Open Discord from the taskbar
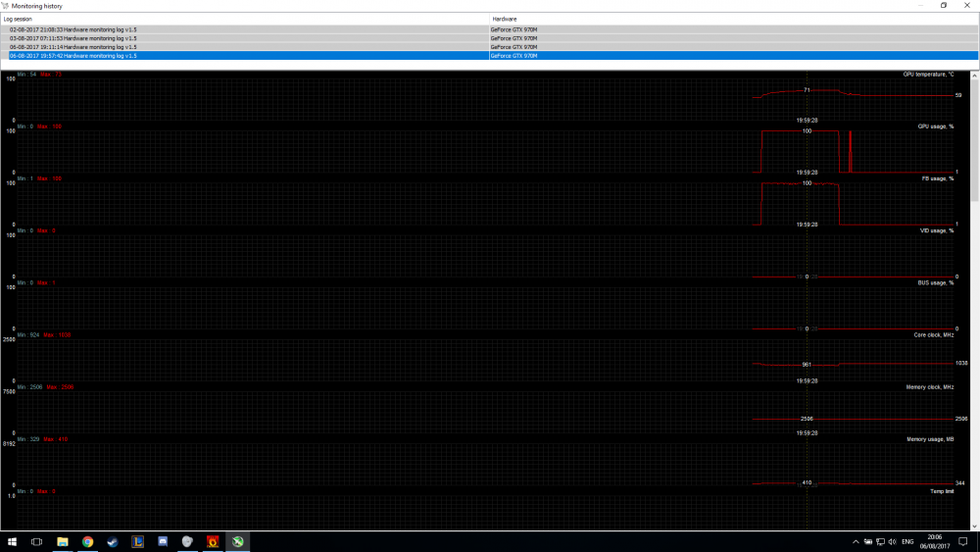The width and height of the screenshot is (980, 552). (163, 541)
